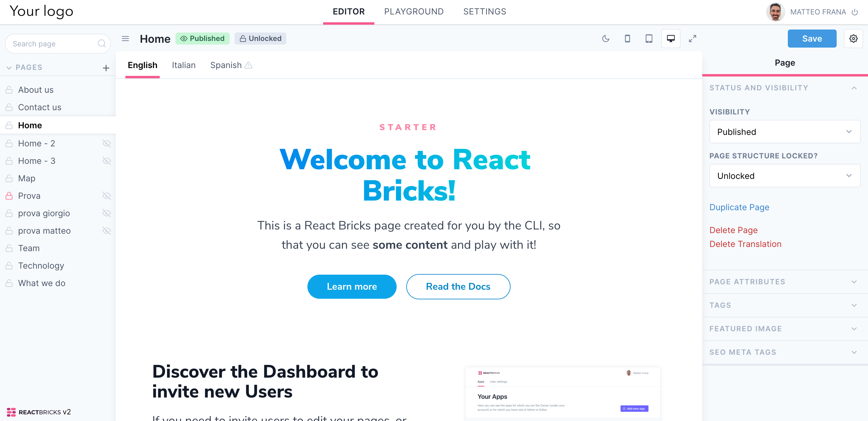Open the gear settings icon beside Save
Image resolution: width=868 pixels, height=421 pixels.
tap(853, 39)
